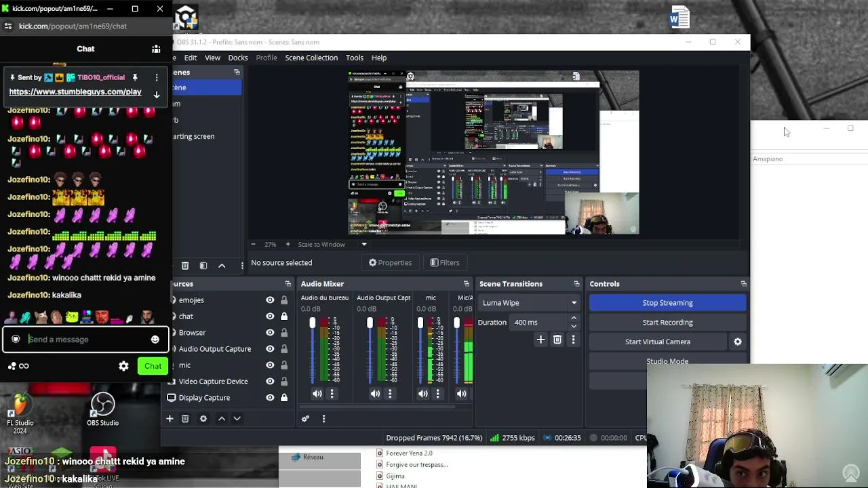Open source Filters button
The width and height of the screenshot is (868, 488).
pyautogui.click(x=445, y=263)
